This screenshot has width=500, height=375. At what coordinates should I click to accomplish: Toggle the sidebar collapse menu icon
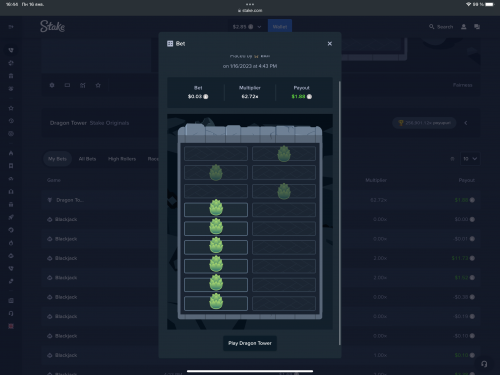pos(11,27)
